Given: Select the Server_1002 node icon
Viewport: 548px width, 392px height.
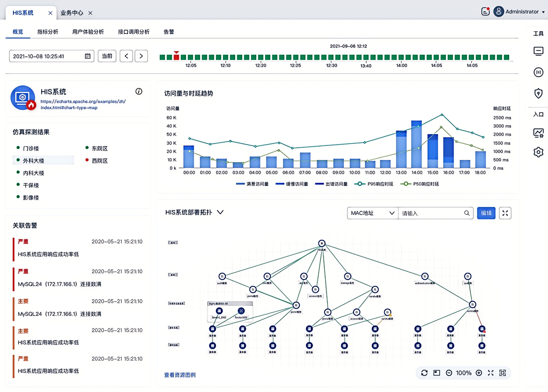Looking at the screenshot, I should point(219,311).
